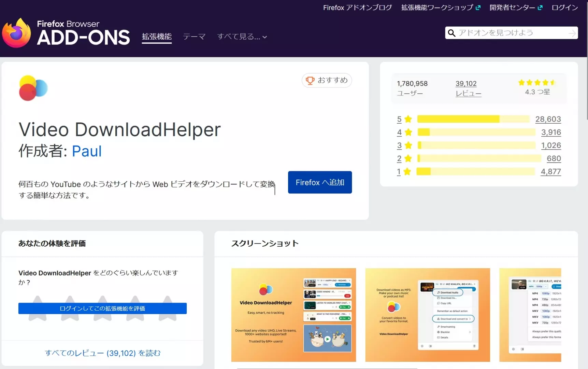The image size is (588, 369).
Task: Click the Video DownloadHelper addon icon
Action: point(33,88)
